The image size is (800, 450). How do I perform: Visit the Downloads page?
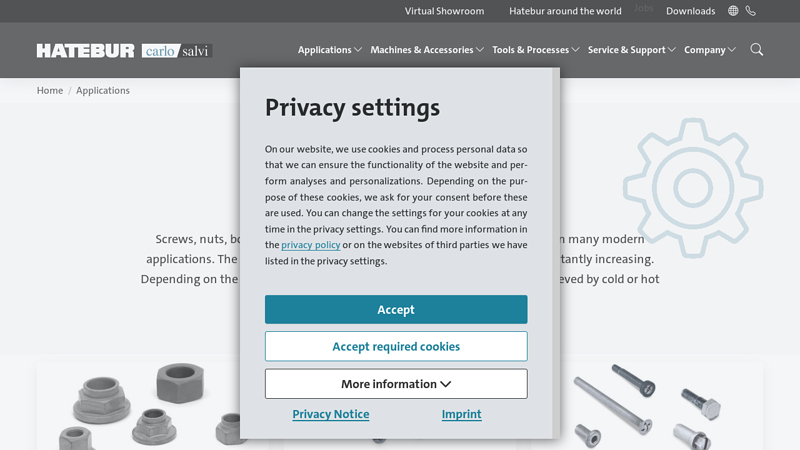pos(690,11)
